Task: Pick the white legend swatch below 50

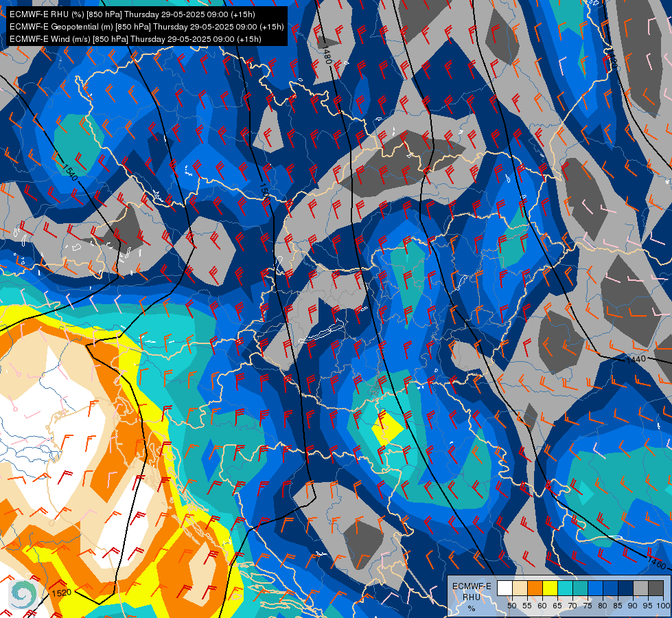Action: coord(505,588)
